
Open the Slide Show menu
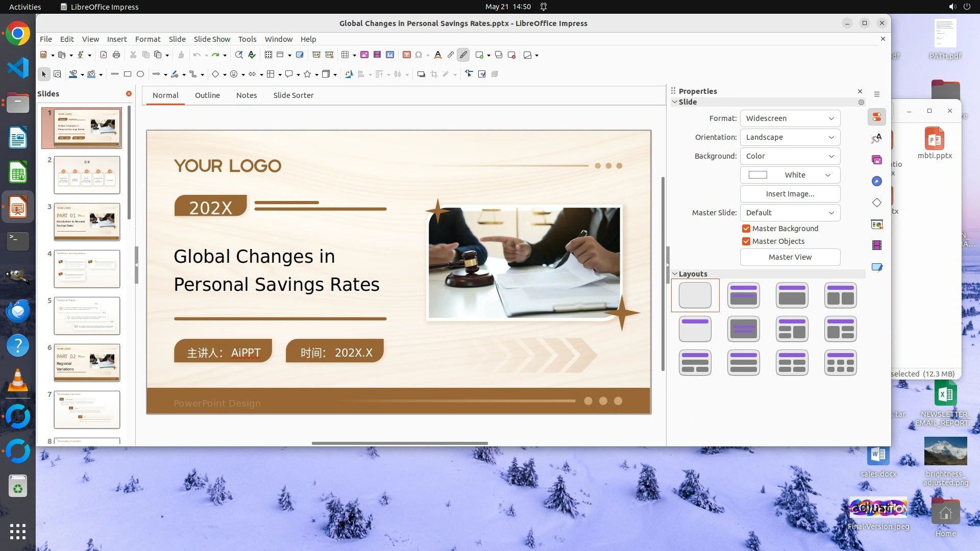pyautogui.click(x=212, y=39)
